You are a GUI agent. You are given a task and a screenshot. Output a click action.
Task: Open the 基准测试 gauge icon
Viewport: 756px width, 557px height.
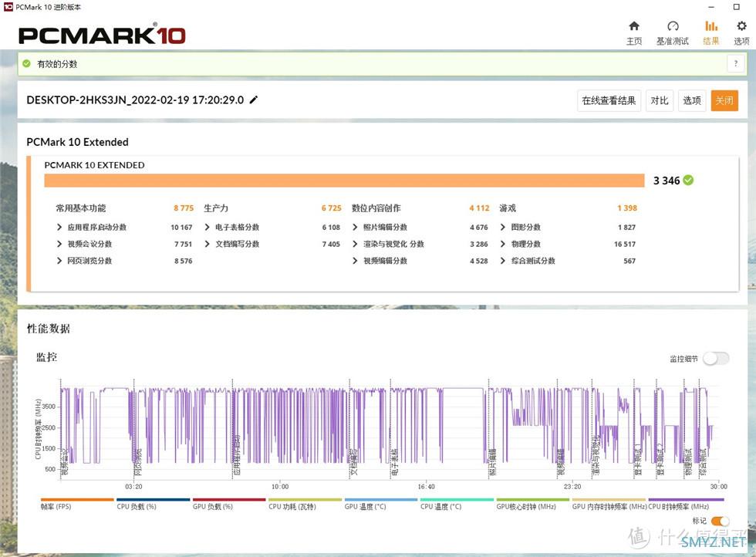pyautogui.click(x=673, y=26)
